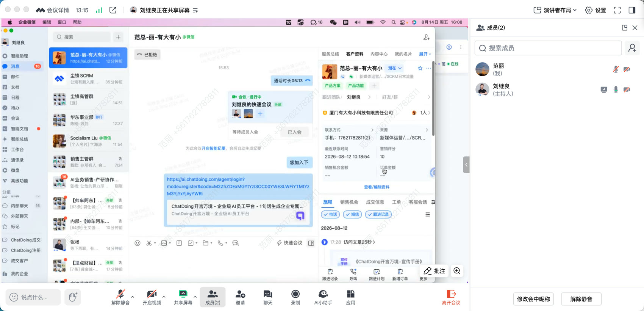Screen dimensions: 644x311
Task: Start Recording the meeting
Action: (x=295, y=297)
